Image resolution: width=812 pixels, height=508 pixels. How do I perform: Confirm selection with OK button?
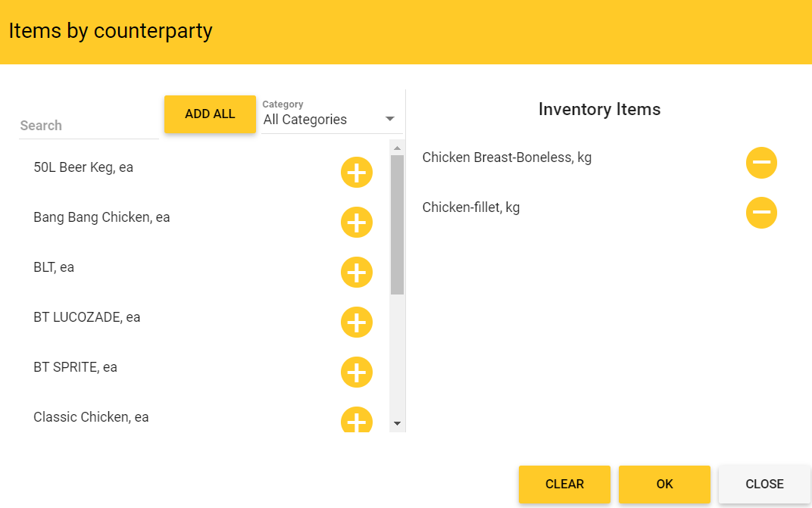pos(664,485)
